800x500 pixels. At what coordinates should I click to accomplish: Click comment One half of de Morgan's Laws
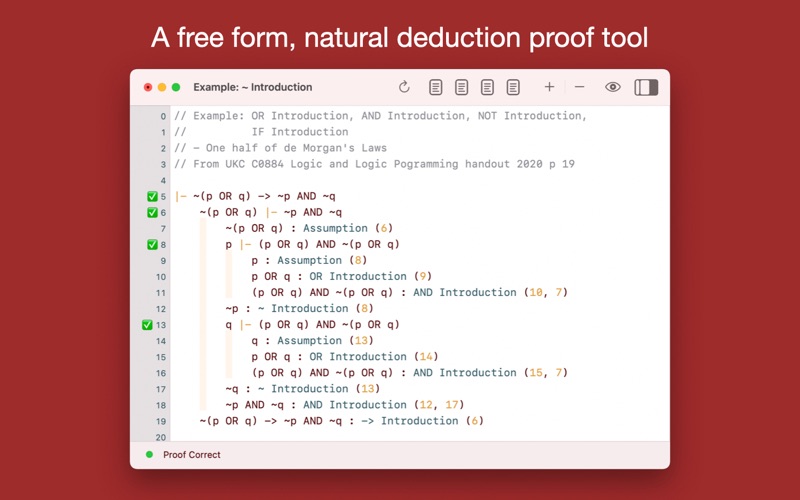click(x=280, y=148)
